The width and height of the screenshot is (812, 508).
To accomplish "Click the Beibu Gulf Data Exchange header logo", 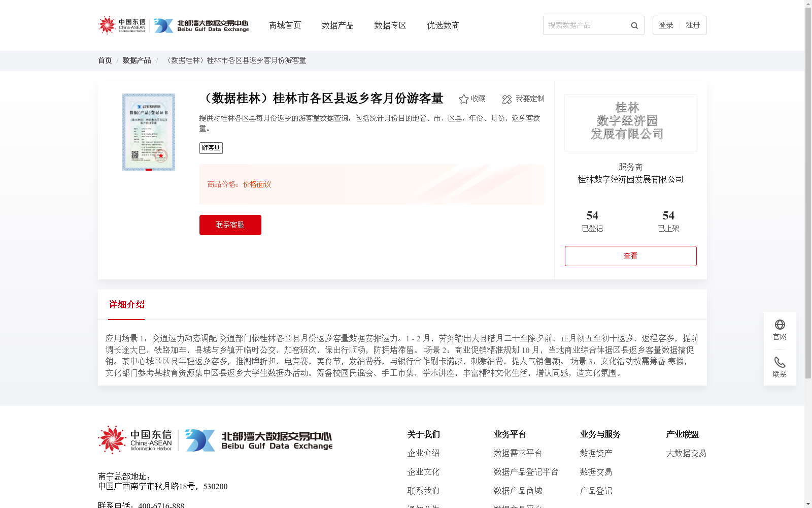I will click(x=201, y=25).
